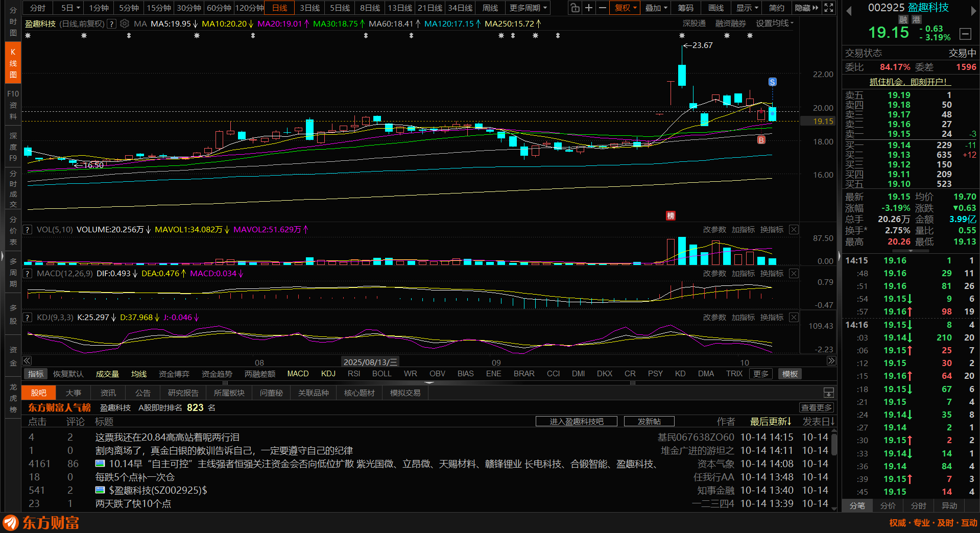The image size is (980, 533).
Task: Toggle the 指标 indicator button
Action: click(x=36, y=374)
